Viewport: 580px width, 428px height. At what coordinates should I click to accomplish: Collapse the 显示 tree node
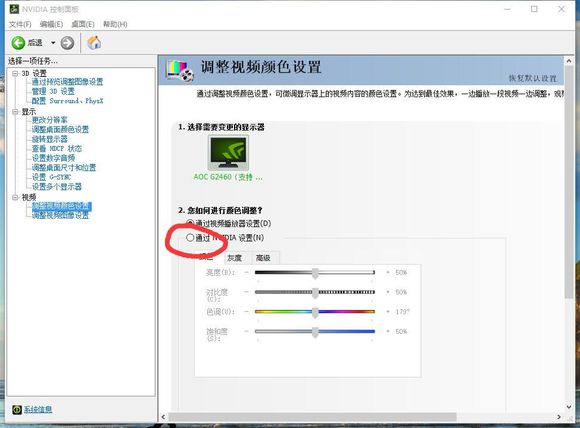15,112
